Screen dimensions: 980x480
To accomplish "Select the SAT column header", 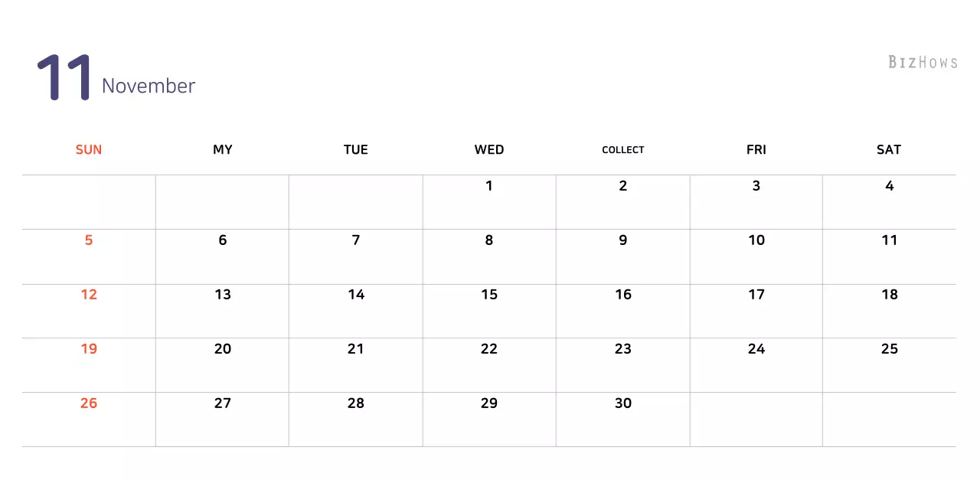I will pos(889,150).
